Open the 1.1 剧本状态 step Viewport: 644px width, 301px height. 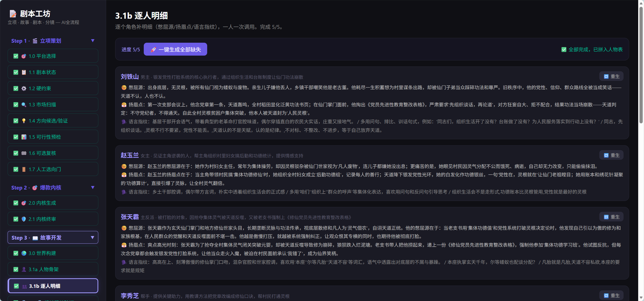[53, 72]
